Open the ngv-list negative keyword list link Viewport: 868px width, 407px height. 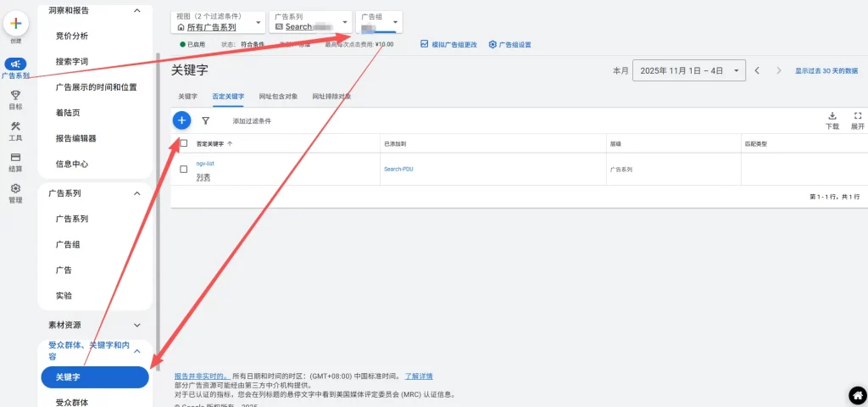coord(205,164)
